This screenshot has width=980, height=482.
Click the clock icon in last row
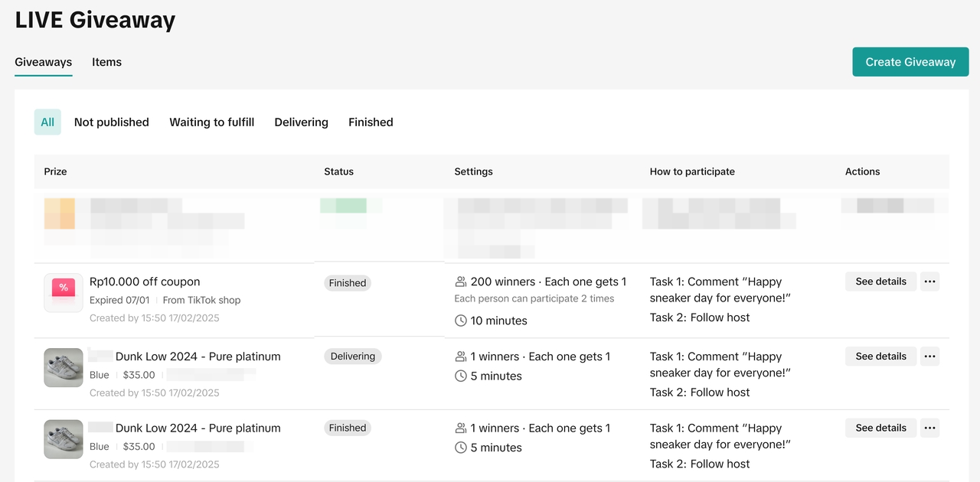[461, 448]
